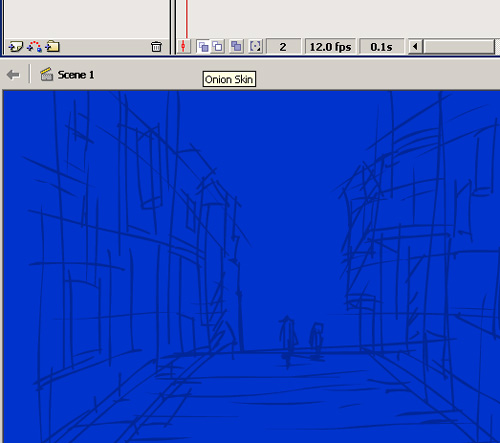Click the divider between layers and timeline
Screen dimensions: 500x443
[172, 27]
